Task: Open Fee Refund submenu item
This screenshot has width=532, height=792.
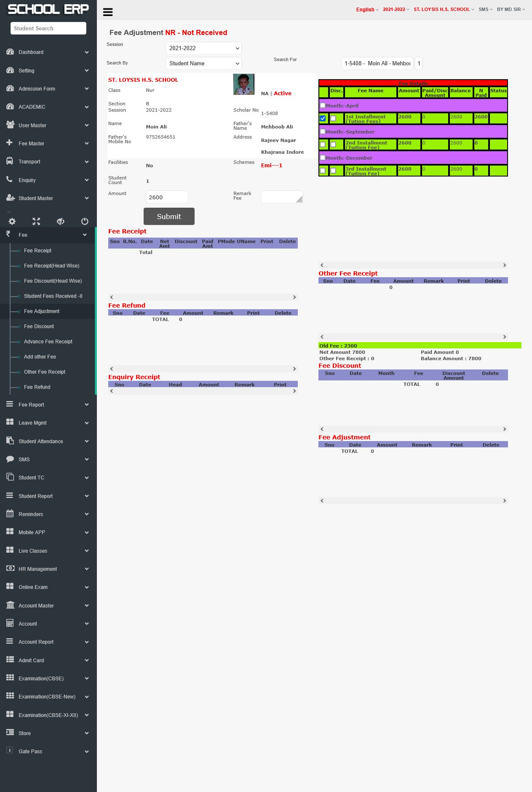Action: pos(37,387)
